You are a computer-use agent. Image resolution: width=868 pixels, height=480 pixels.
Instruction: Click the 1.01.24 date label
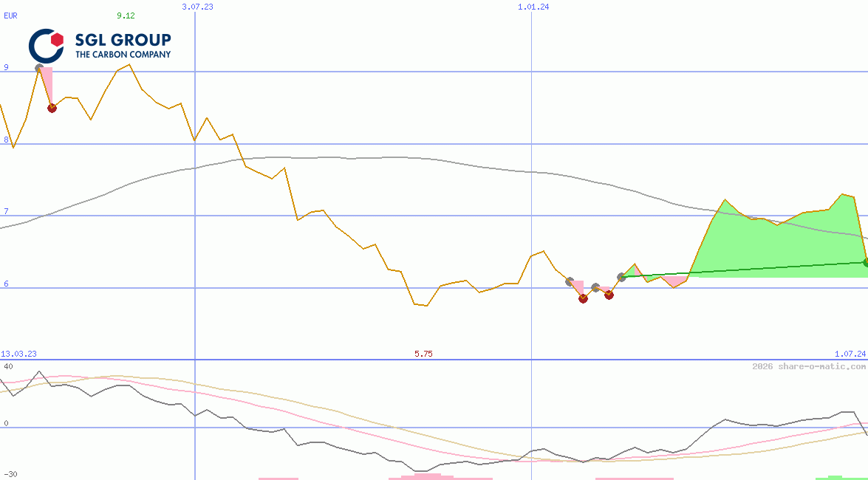click(x=534, y=7)
